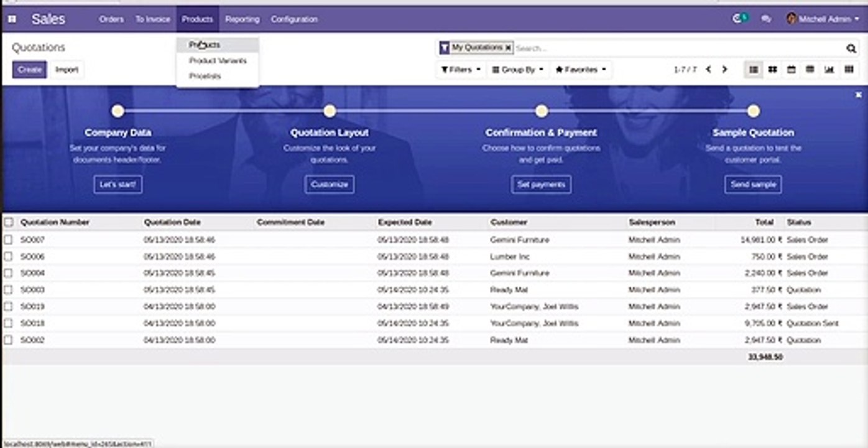The height and width of the screenshot is (448, 868).
Task: Sort by Total column header
Action: (765, 222)
